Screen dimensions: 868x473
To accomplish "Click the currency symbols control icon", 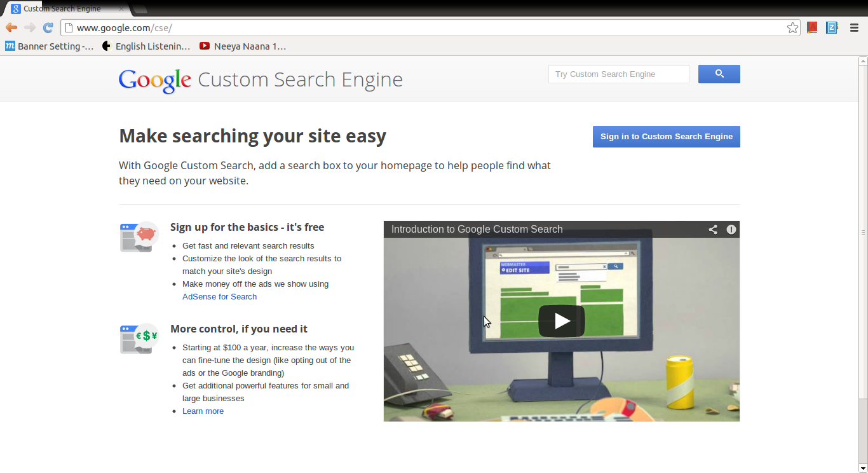I will (139, 338).
